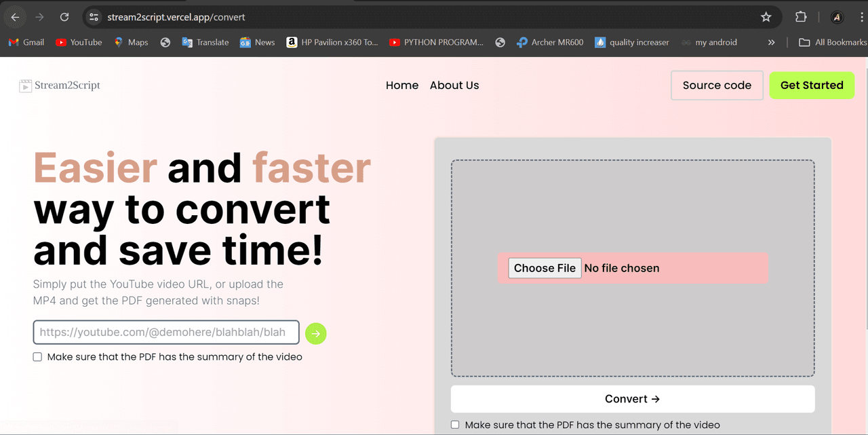Click the 'Easier and faster' heading
This screenshot has width=868, height=435.
pos(202,167)
